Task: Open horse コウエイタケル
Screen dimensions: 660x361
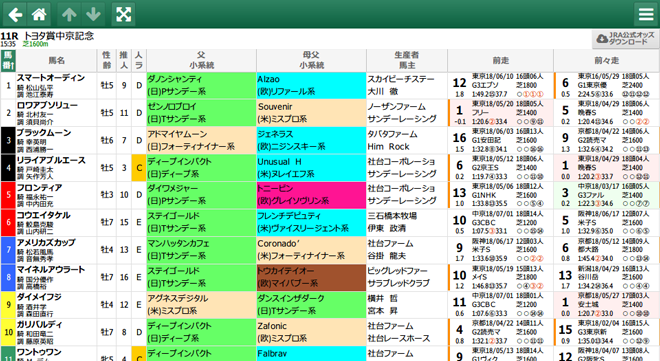Action: coord(43,215)
